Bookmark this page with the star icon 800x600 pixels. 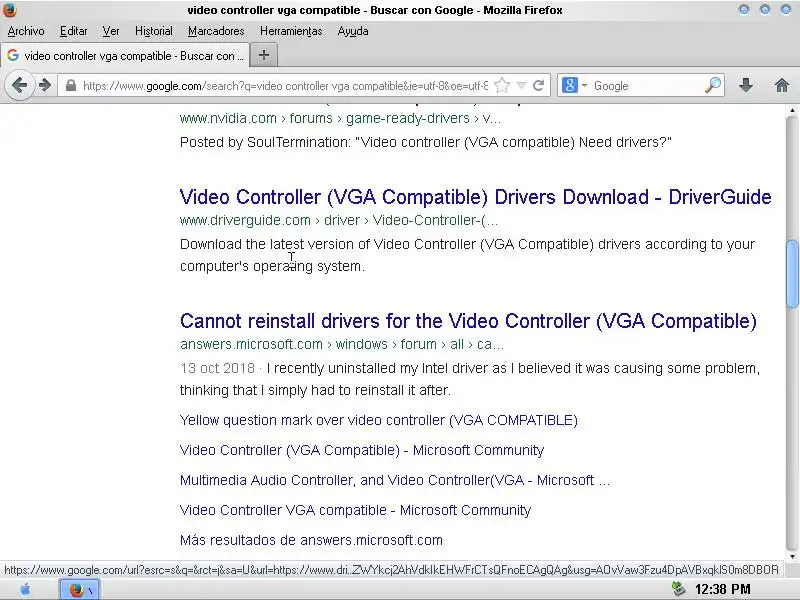click(x=502, y=85)
